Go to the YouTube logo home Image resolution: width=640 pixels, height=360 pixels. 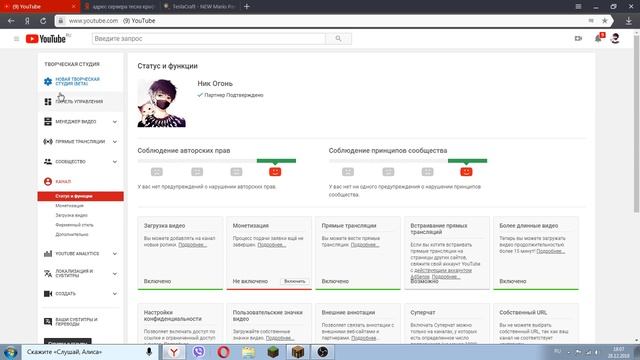click(x=46, y=39)
